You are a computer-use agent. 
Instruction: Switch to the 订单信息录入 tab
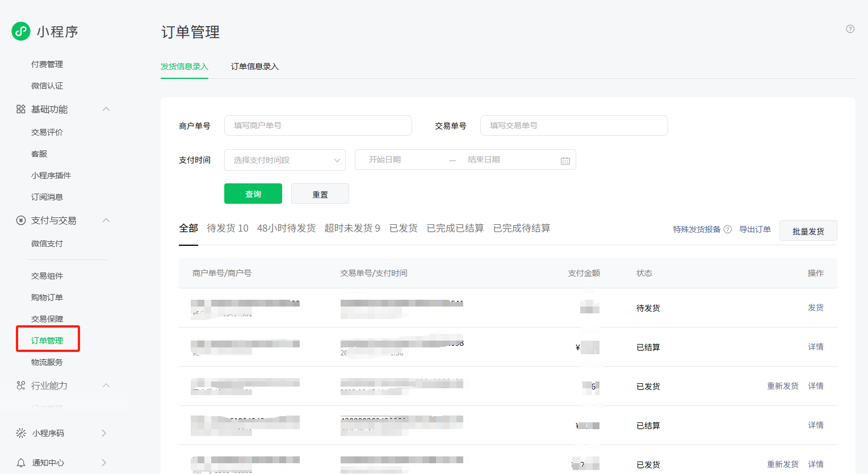pos(254,66)
